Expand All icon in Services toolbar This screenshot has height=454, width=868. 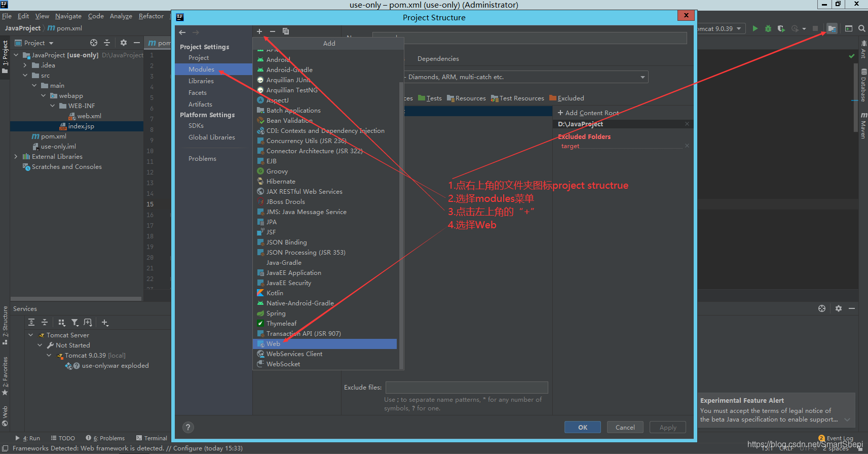pos(31,322)
